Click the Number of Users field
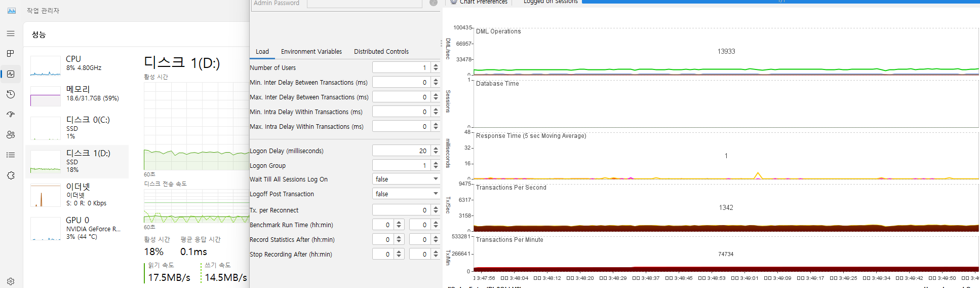The width and height of the screenshot is (980, 288). coord(401,67)
